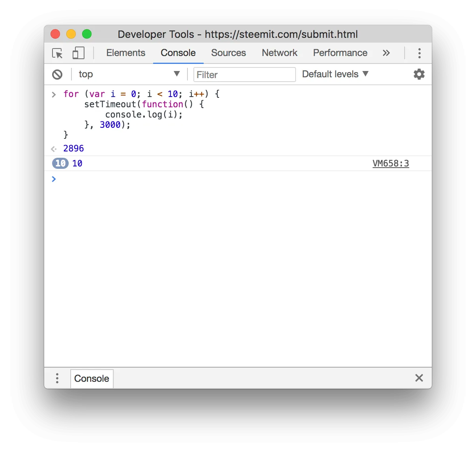
Task: Activate the inspect element picker icon
Action: [58, 53]
